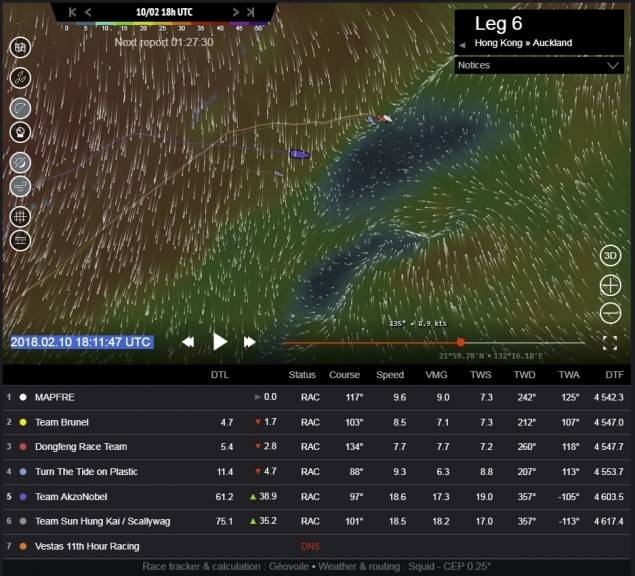The height and width of the screenshot is (576, 635).
Task: Click AkzoNobel's speed value 18.6
Action: click(397, 497)
